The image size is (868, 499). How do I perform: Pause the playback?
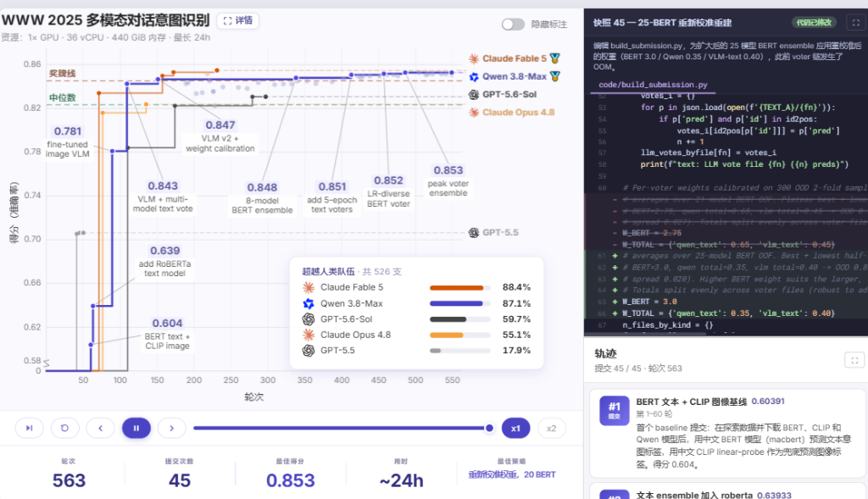click(x=136, y=428)
